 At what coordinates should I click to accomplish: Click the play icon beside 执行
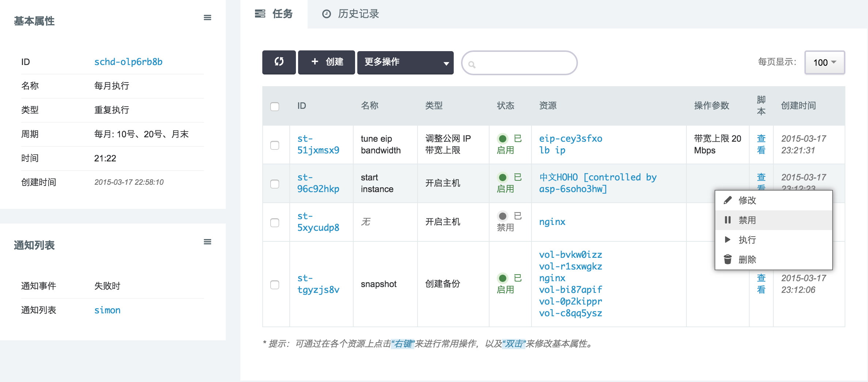click(727, 240)
